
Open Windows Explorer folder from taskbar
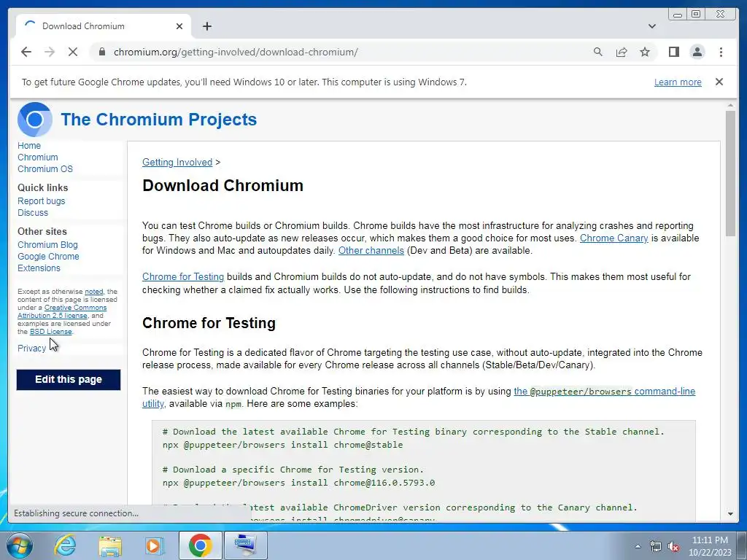point(110,545)
